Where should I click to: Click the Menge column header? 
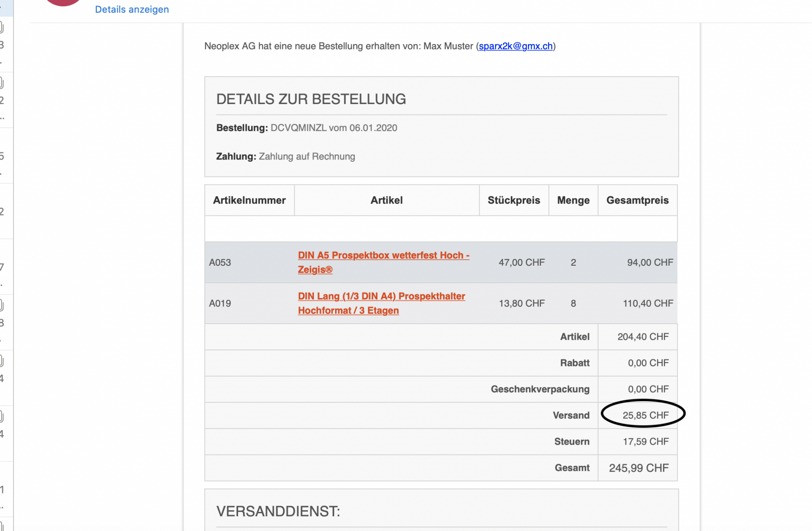pyautogui.click(x=573, y=200)
